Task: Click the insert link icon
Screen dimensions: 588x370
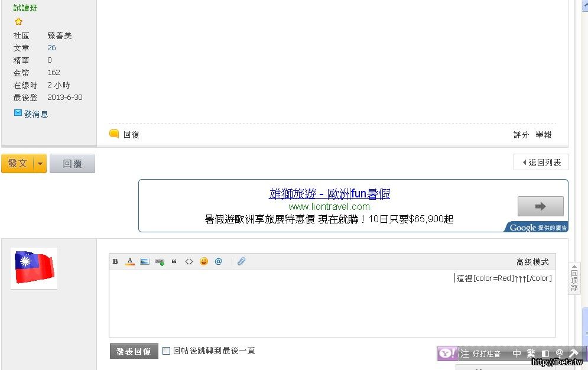Action: coord(160,262)
